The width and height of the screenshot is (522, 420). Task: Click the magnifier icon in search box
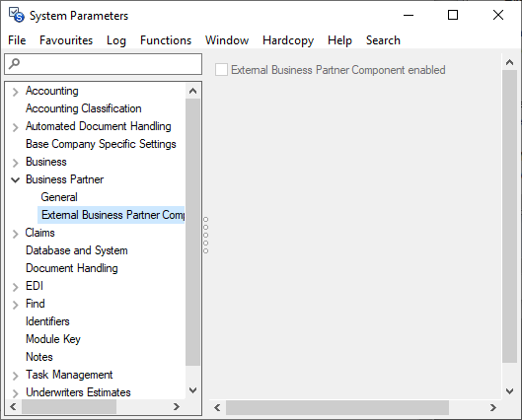pyautogui.click(x=14, y=63)
